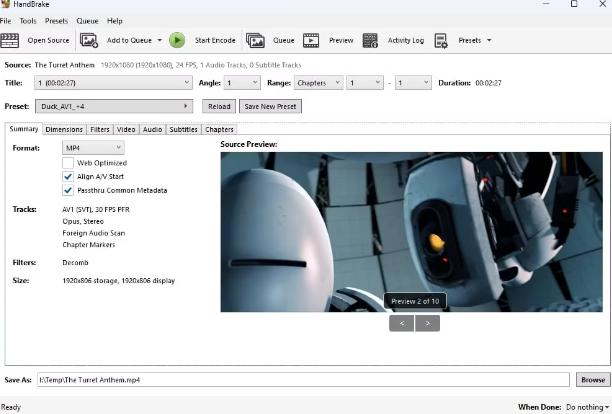This screenshot has width=612, height=414.
Task: Click the 'Decomb' filter text
Action: (75, 263)
